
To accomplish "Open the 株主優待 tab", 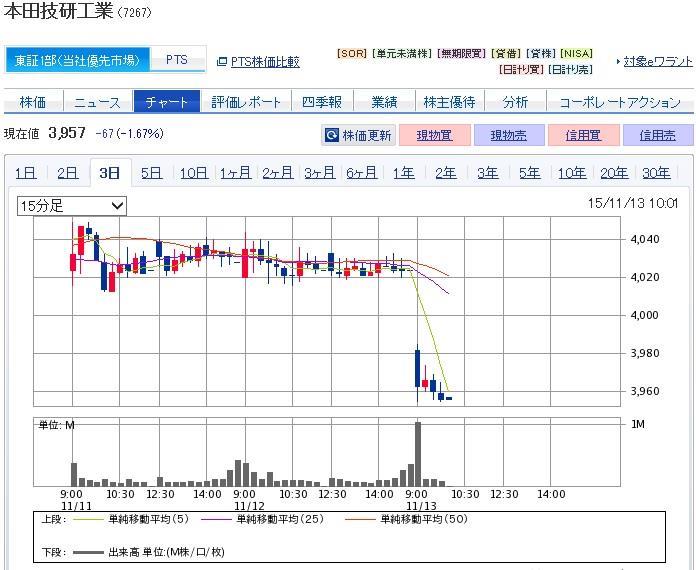I will (x=450, y=102).
